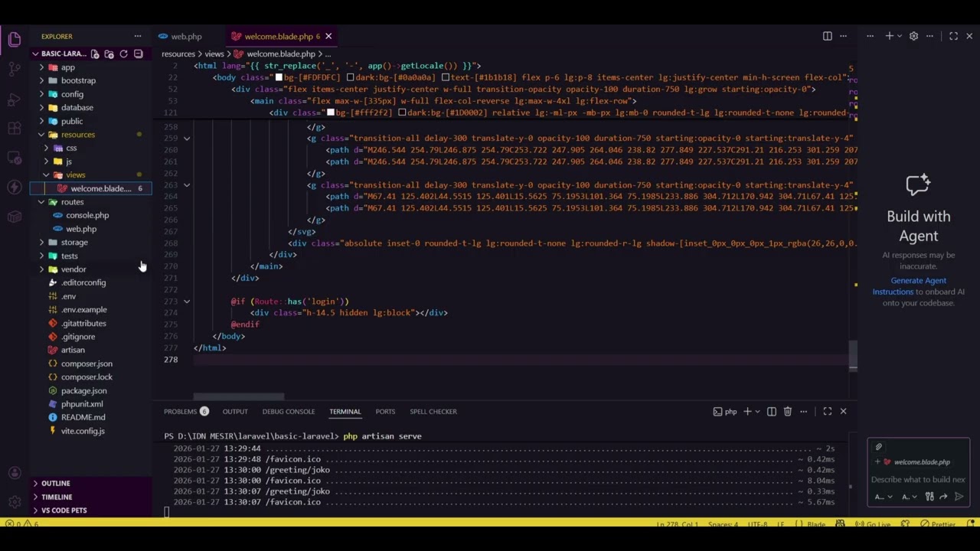Click the New File icon in Explorer
The image size is (980, 551).
(x=95, y=54)
